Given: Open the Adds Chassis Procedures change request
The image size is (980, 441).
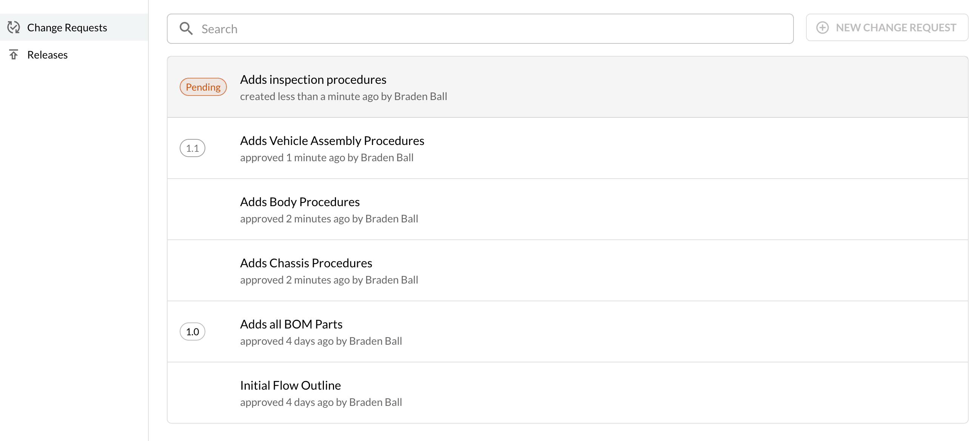Looking at the screenshot, I should tap(306, 262).
